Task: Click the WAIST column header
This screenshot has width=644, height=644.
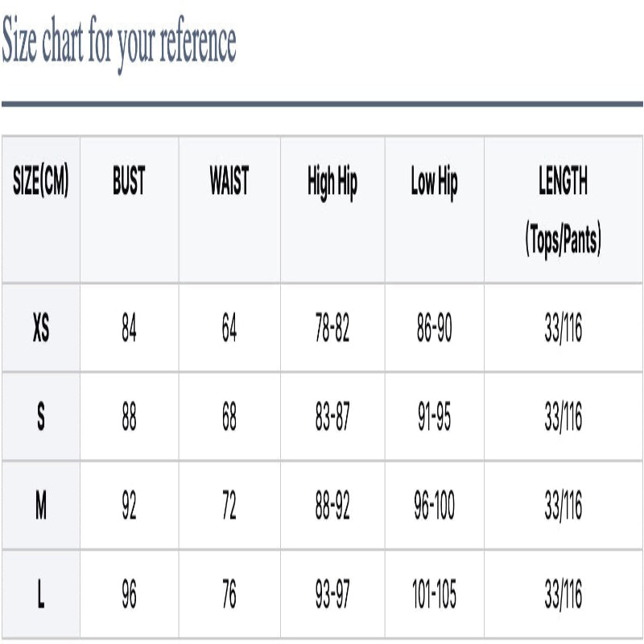Action: [x=229, y=183]
